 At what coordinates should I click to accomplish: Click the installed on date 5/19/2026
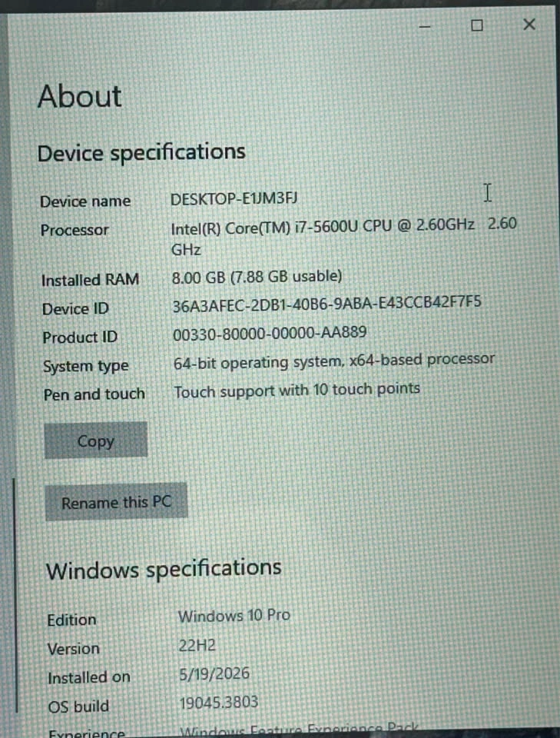coord(214,673)
